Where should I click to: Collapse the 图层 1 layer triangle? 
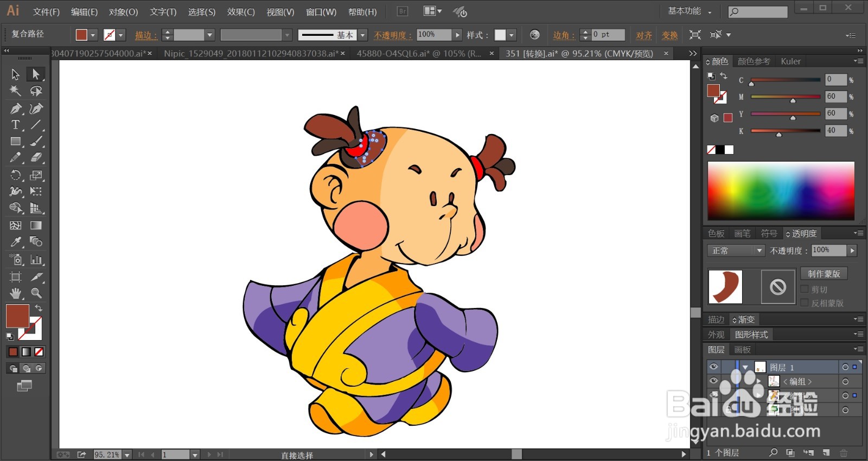[745, 367]
